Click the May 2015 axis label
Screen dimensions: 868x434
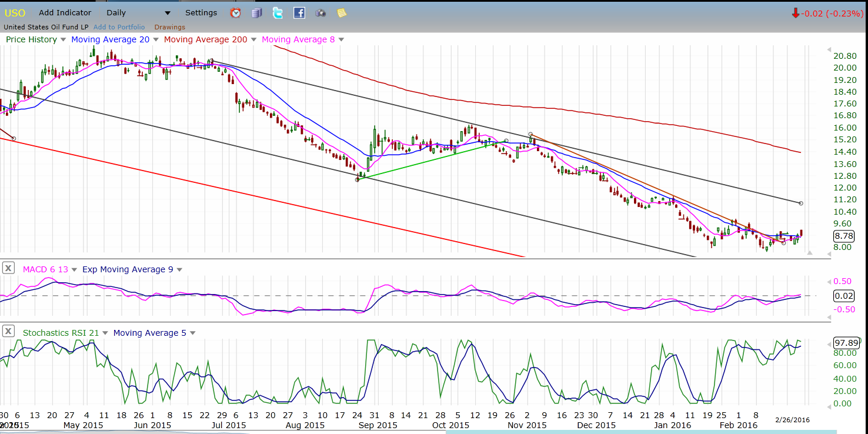tap(84, 425)
